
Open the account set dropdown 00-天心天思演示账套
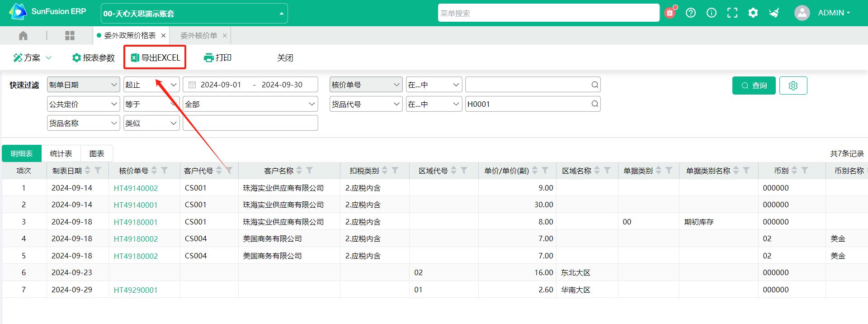pyautogui.click(x=194, y=14)
